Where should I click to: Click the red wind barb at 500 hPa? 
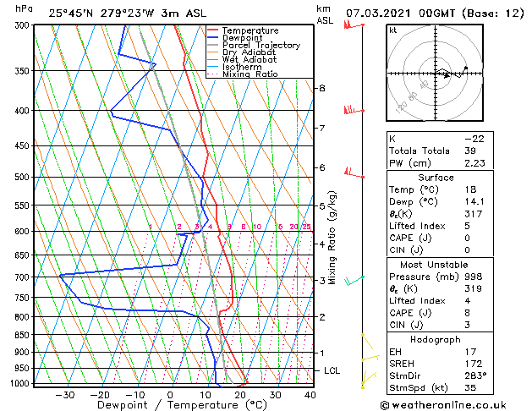[x=354, y=173]
